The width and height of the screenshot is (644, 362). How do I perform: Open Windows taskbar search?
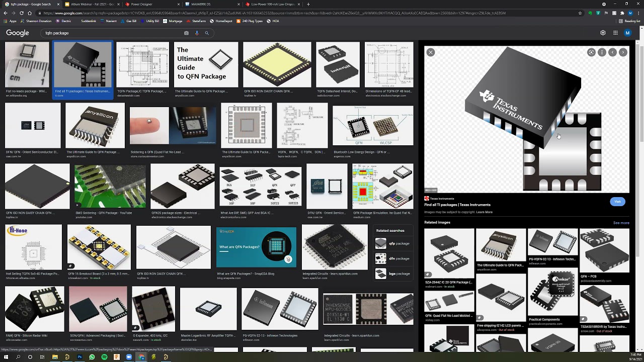(18, 357)
